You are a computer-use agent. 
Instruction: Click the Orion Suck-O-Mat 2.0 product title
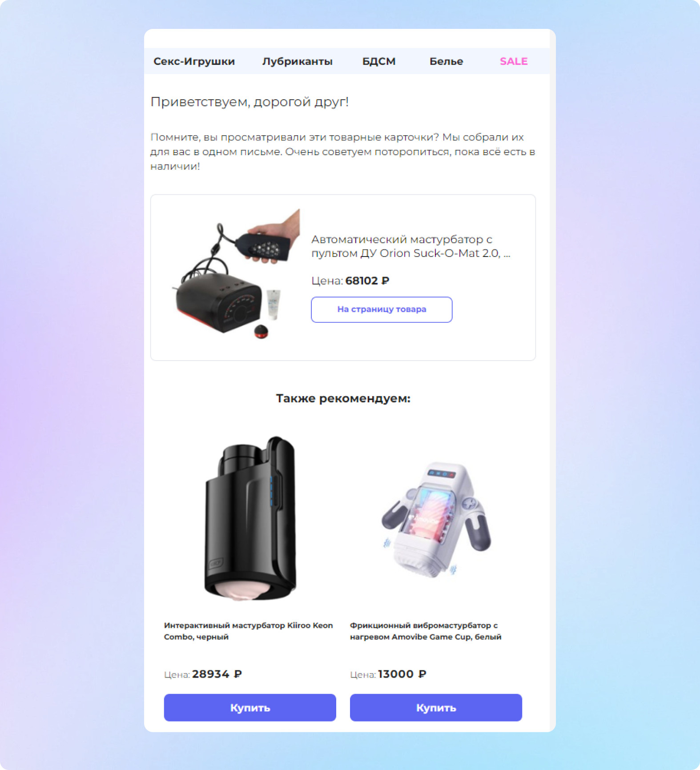[x=410, y=246]
